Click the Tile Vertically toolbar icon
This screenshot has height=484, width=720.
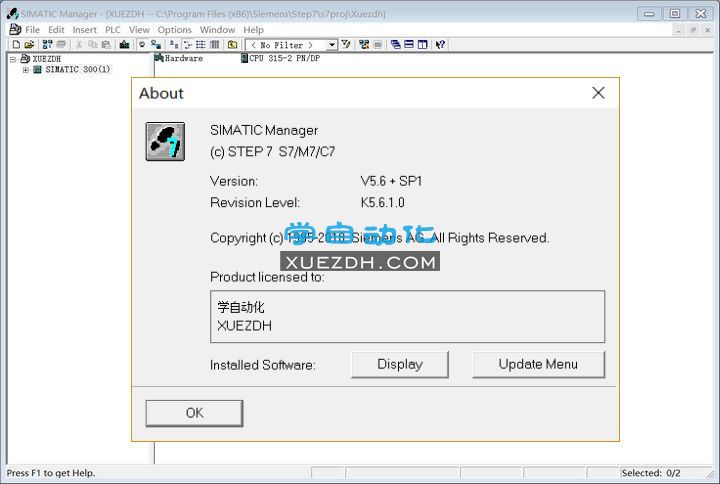click(422, 45)
